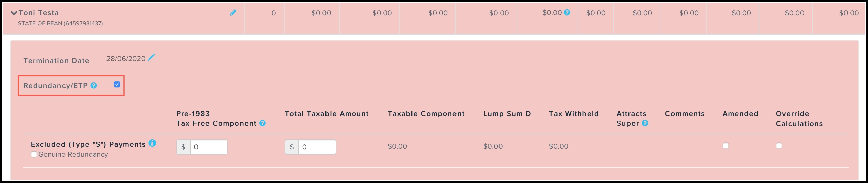Screen dimensions: 868x183
Task: Click the Redundancy/ETP label text
Action: click(55, 86)
